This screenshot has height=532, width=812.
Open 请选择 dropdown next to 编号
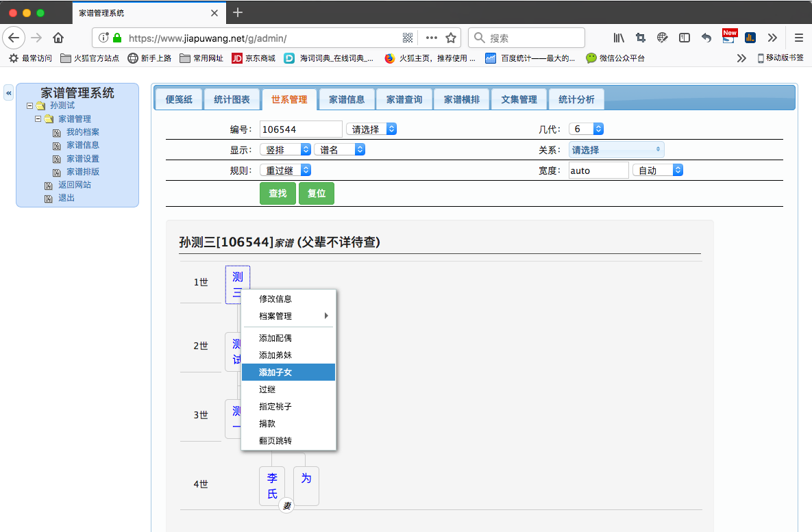tap(371, 129)
